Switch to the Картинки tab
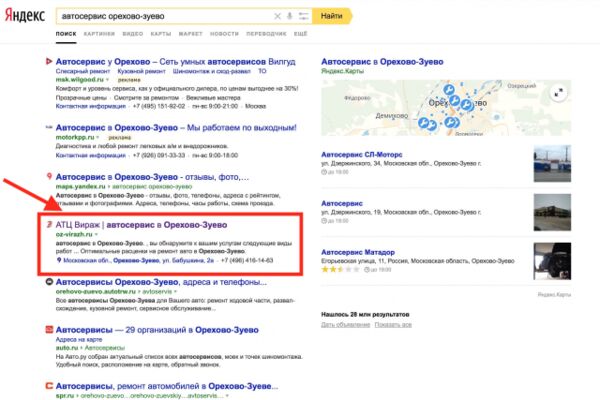Image resolution: width=600 pixels, height=400 pixels. point(99,34)
